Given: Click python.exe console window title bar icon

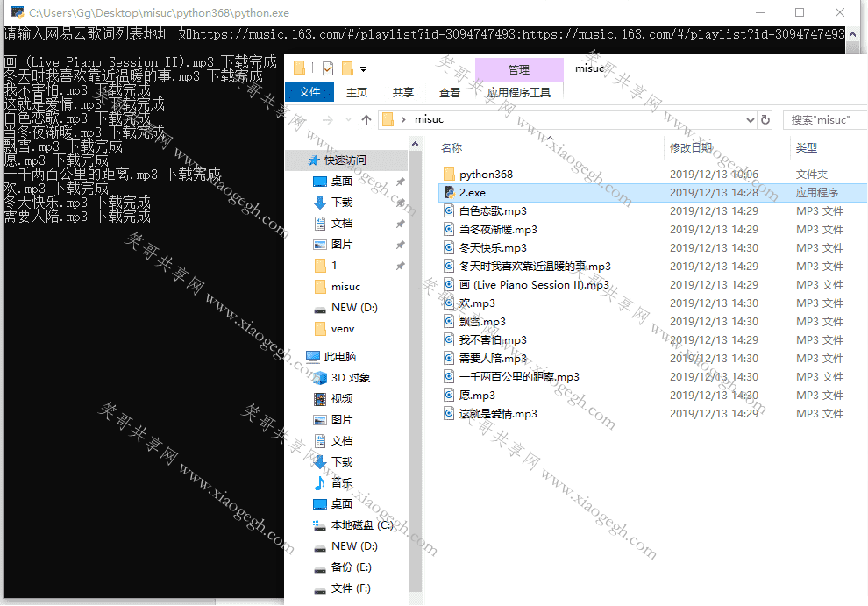Looking at the screenshot, I should (x=18, y=12).
